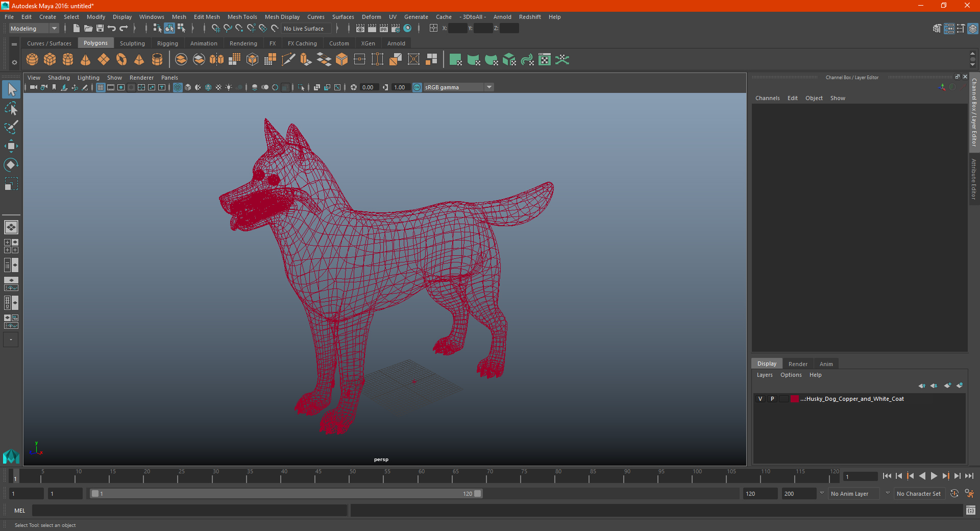This screenshot has height=531, width=980.
Task: Toggle Use all lights bulb icon
Action: tap(229, 87)
